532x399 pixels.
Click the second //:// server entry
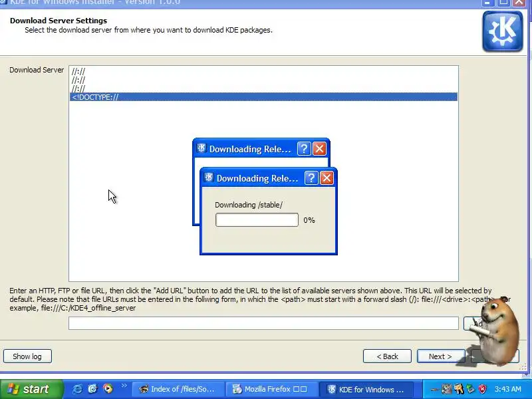point(263,80)
